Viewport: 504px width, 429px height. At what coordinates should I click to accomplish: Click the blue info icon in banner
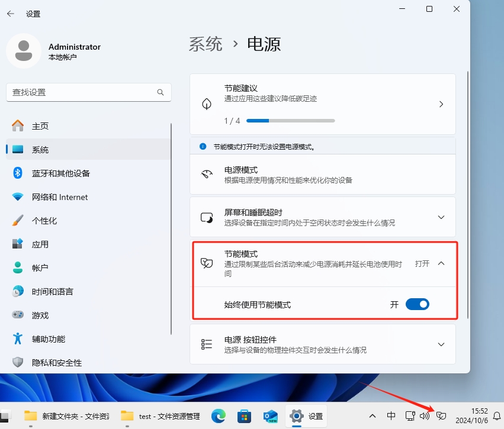[x=203, y=146]
